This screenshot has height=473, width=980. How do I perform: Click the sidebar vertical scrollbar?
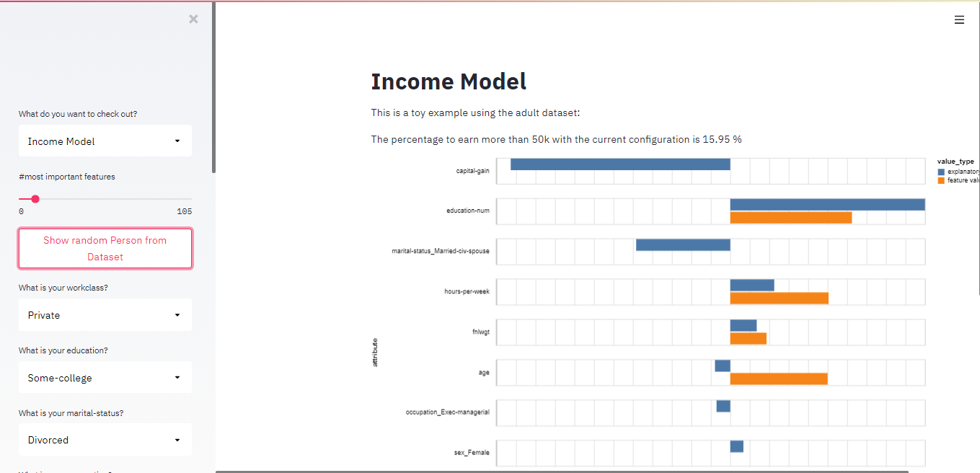pos(213,87)
